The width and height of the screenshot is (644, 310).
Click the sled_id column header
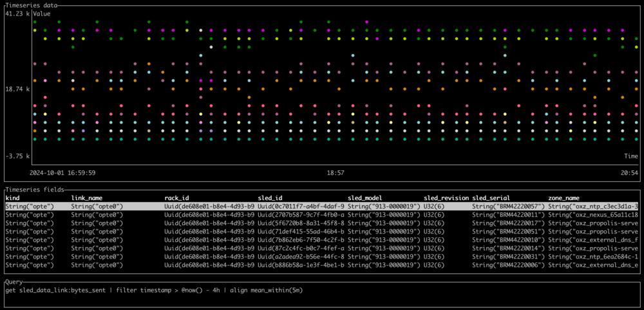[x=270, y=198]
